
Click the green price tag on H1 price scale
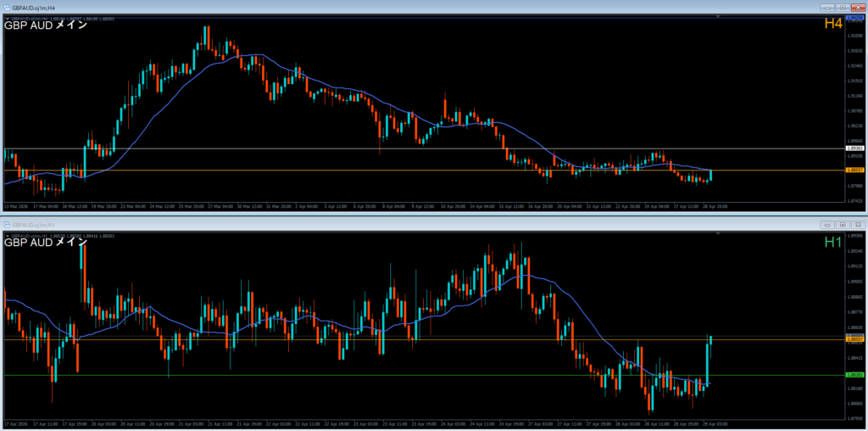tap(854, 375)
